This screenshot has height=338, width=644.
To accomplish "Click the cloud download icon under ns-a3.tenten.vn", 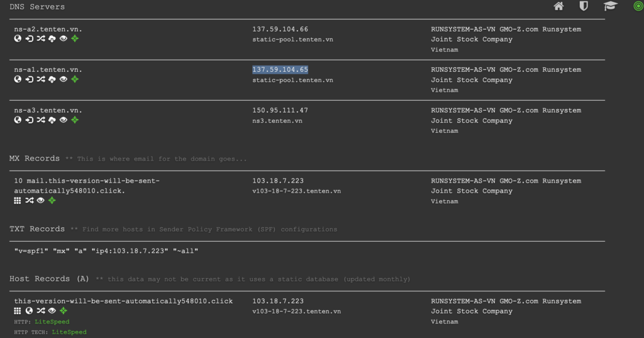I will 52,120.
